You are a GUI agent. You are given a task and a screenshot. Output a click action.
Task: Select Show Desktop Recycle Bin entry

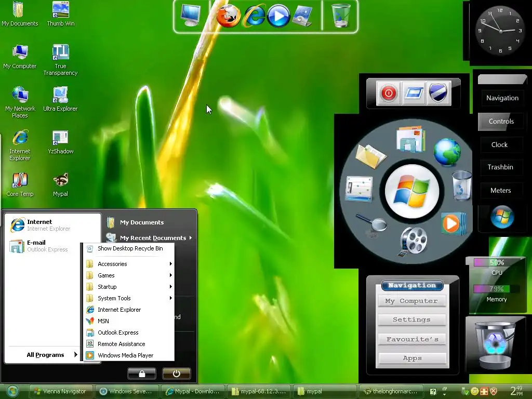[x=129, y=248]
